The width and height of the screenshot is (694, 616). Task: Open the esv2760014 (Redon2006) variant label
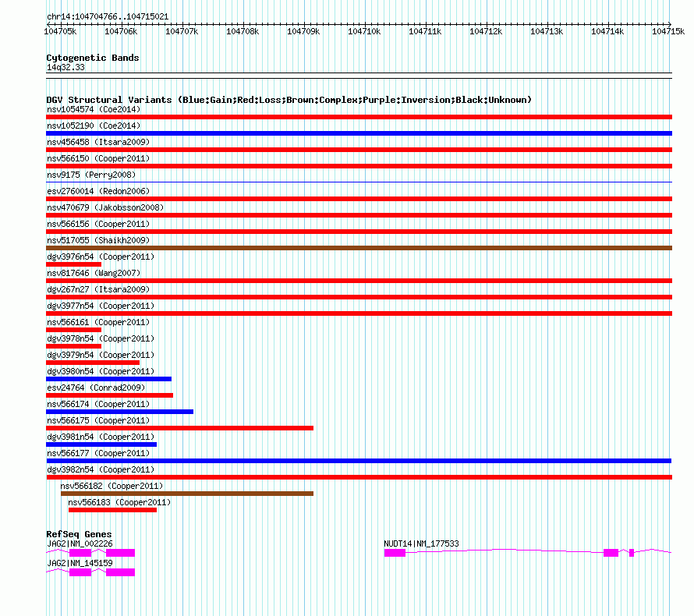pos(98,191)
